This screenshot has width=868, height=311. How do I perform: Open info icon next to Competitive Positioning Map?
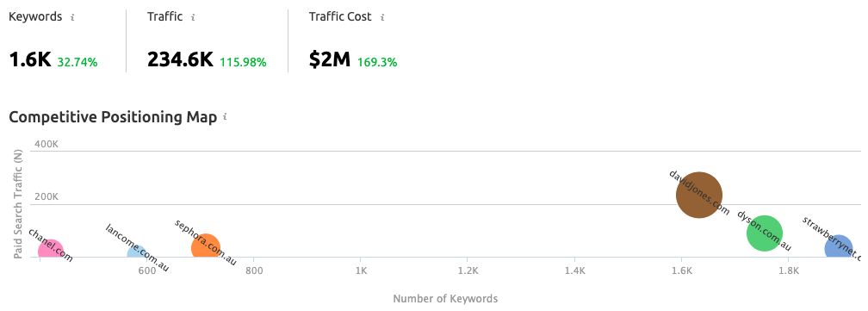[x=225, y=117]
